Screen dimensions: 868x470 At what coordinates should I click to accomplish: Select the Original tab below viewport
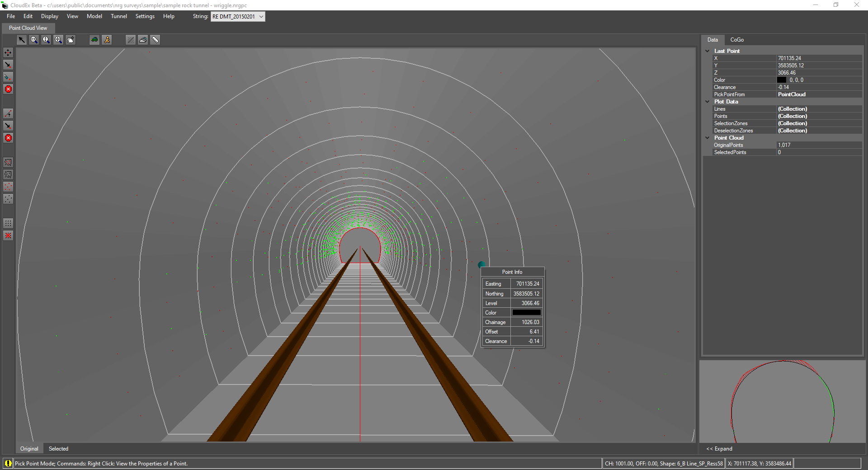(x=29, y=449)
